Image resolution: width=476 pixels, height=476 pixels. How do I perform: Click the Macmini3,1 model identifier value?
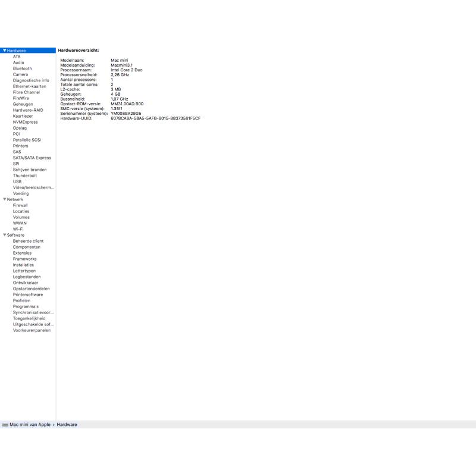coord(122,65)
